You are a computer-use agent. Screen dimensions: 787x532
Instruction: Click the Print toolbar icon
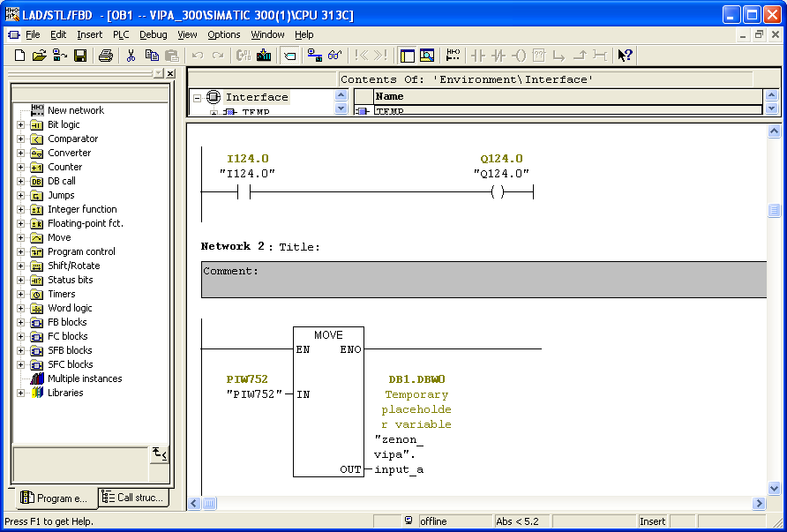pyautogui.click(x=105, y=56)
